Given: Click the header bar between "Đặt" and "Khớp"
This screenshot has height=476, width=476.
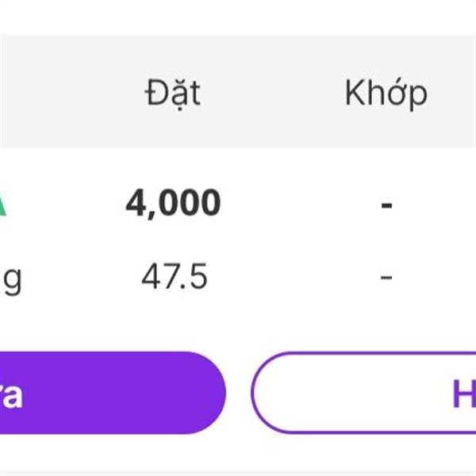Looking at the screenshot, I should pyautogui.click(x=274, y=94).
